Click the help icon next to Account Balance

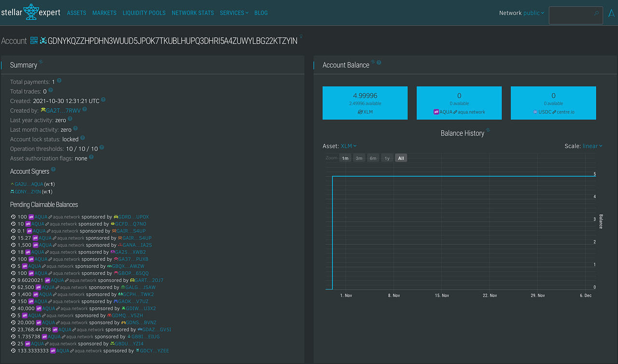[379, 63]
